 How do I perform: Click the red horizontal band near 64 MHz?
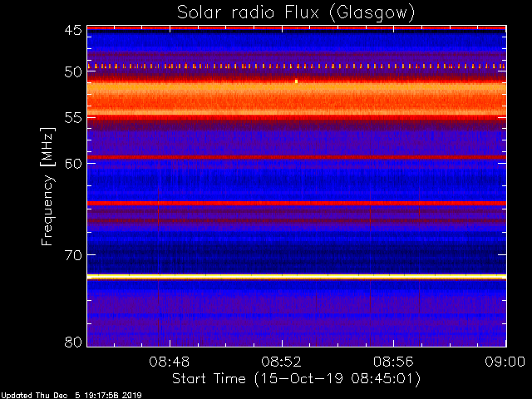pos(297,203)
